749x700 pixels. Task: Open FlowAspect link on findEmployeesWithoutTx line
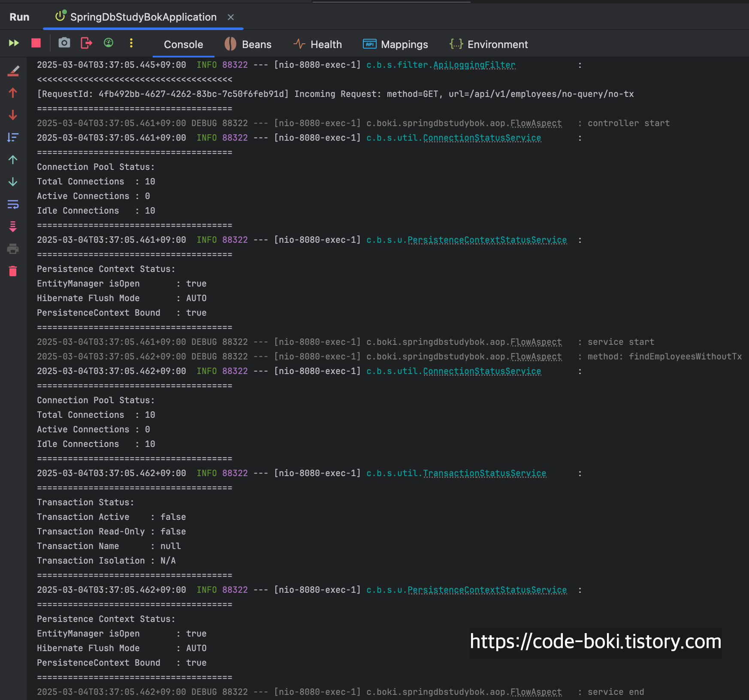click(536, 356)
